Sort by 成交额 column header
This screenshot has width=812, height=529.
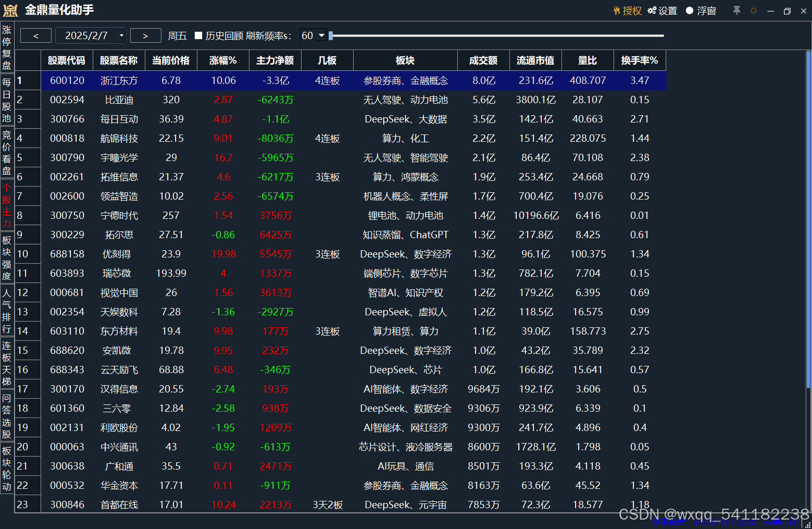click(483, 60)
